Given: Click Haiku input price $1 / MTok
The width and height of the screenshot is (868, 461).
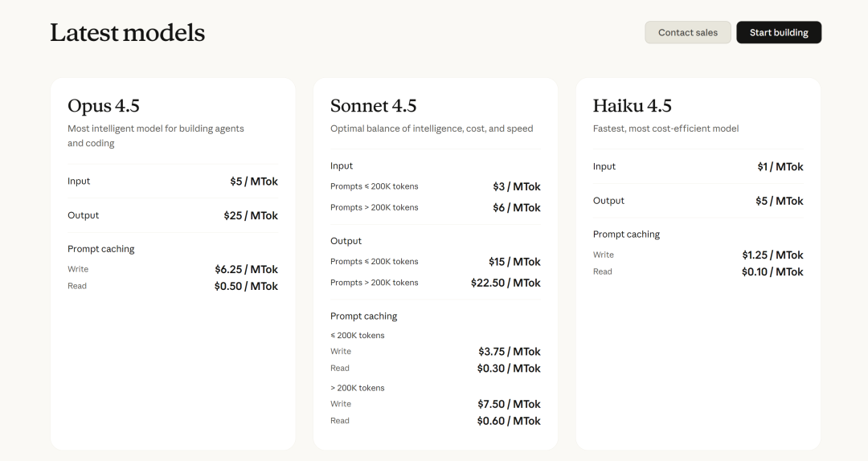Looking at the screenshot, I should (x=780, y=166).
